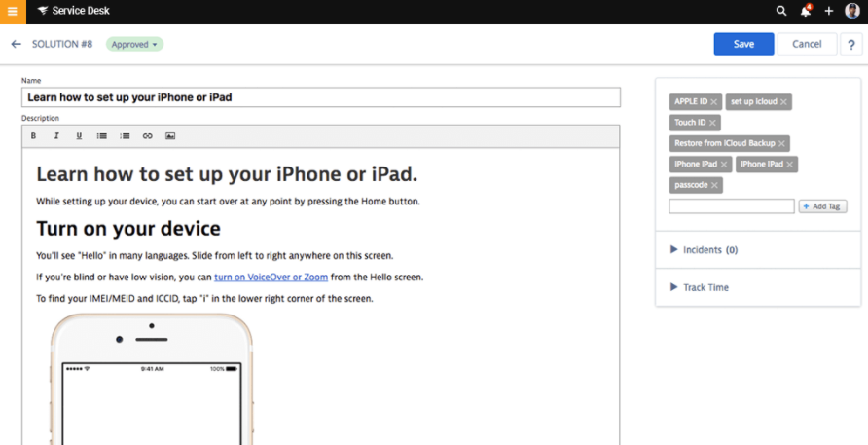
Task: Click the sentence about pressing Home button
Action: [228, 202]
